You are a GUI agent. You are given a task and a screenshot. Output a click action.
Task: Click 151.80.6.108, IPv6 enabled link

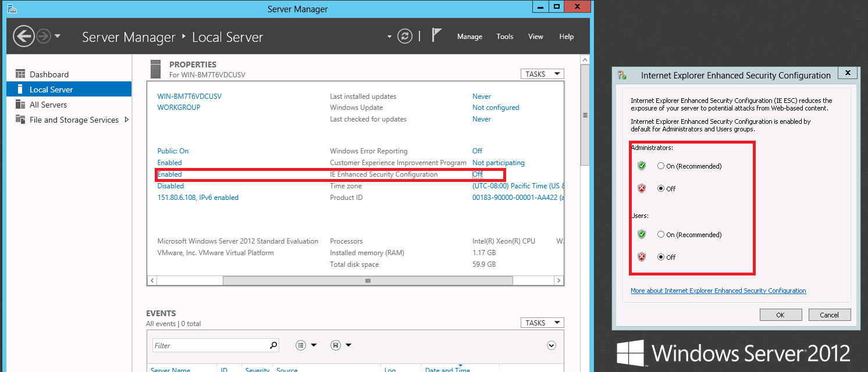[x=198, y=198]
